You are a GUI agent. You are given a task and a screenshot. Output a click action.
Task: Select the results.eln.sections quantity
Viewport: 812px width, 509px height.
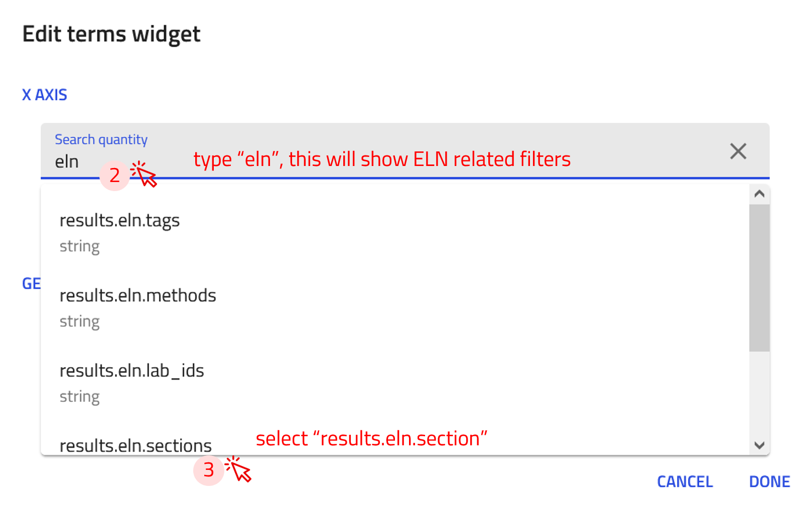pyautogui.click(x=136, y=445)
